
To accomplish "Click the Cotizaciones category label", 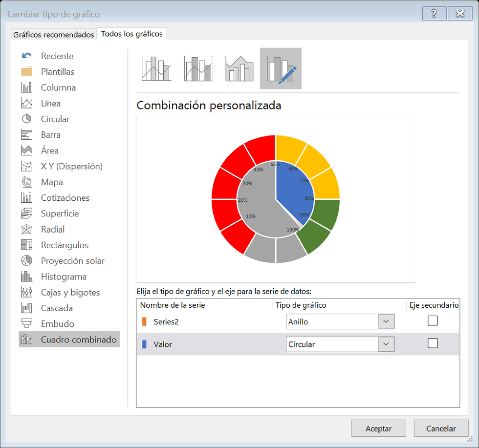I will [x=65, y=198].
